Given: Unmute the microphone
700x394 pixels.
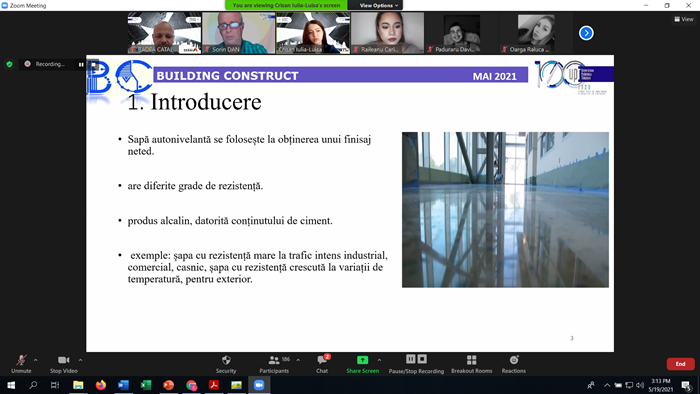Looking at the screenshot, I should (x=21, y=364).
